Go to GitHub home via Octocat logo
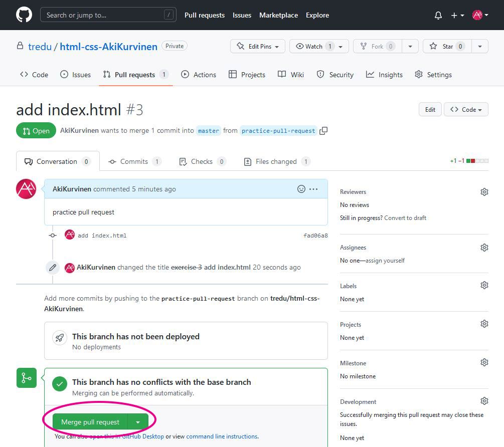Viewport: 504px width, 447px height. (24, 15)
